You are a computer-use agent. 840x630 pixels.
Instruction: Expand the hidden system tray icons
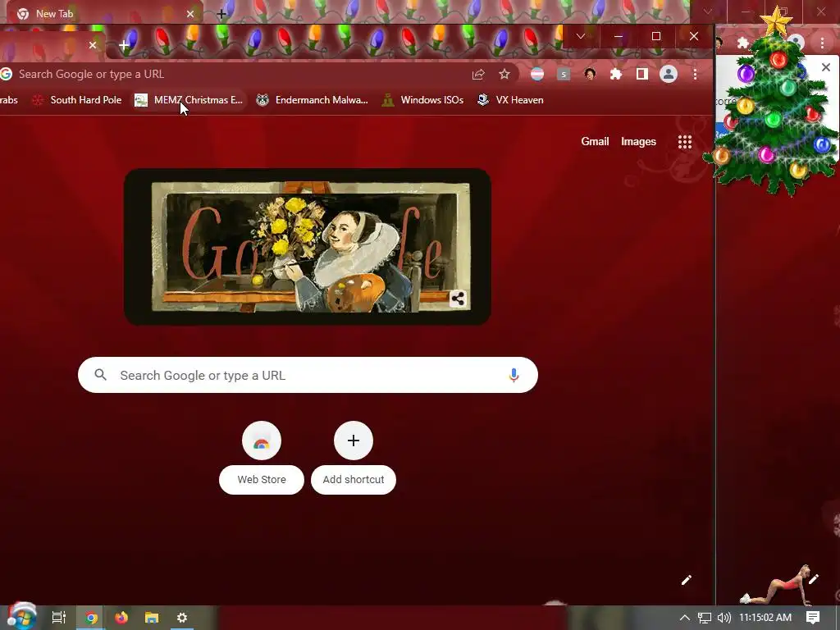[685, 618]
